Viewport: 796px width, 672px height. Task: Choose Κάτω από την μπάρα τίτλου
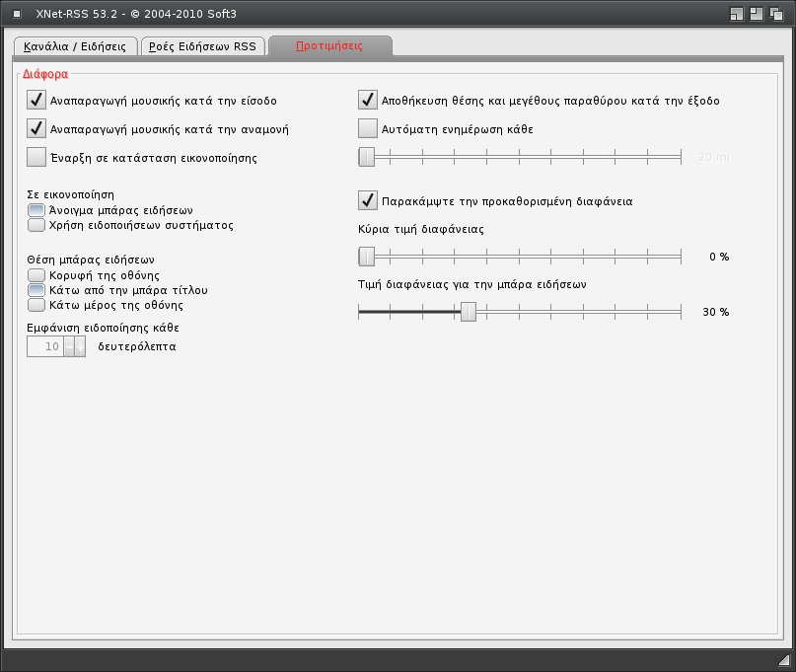pyautogui.click(x=36, y=290)
